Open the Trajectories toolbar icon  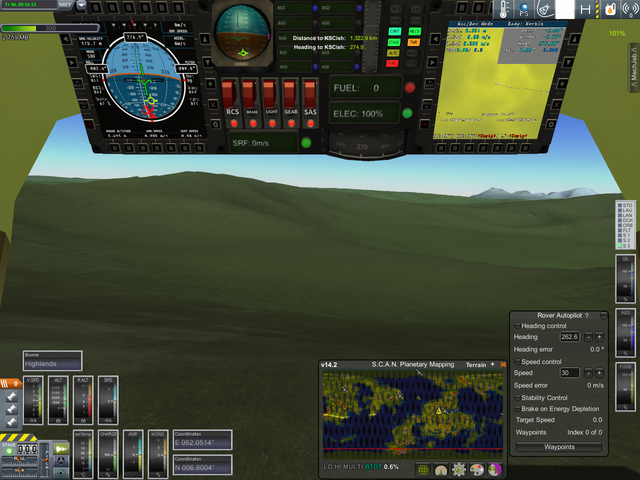(544, 9)
